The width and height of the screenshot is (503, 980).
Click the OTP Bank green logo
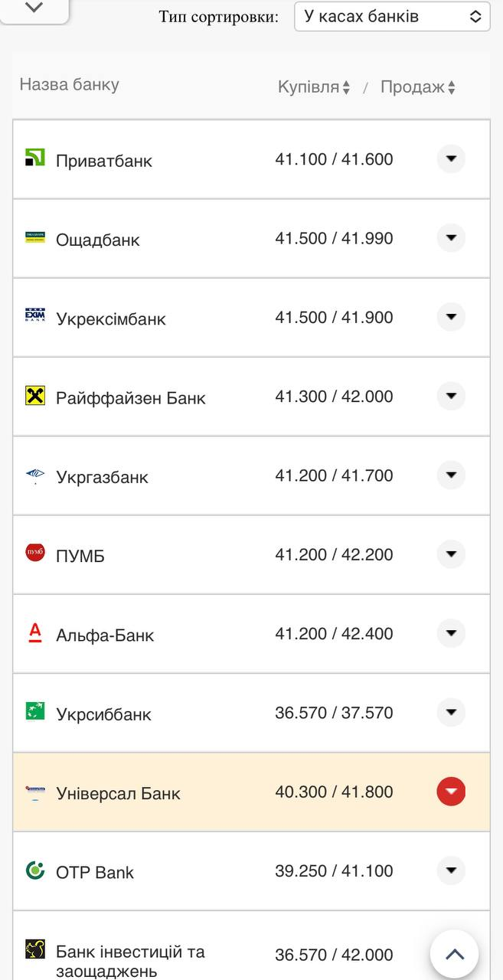pos(35,870)
